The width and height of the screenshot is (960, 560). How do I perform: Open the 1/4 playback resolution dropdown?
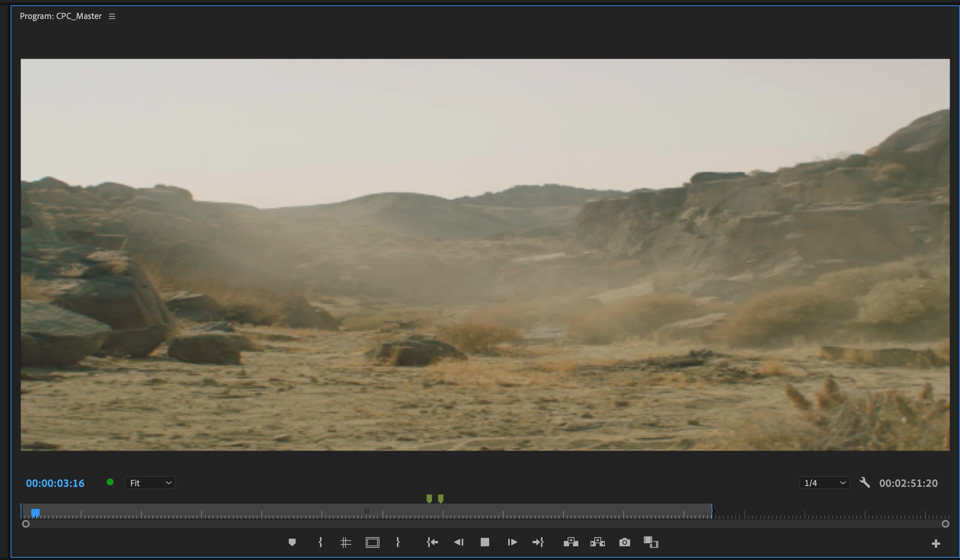point(824,483)
